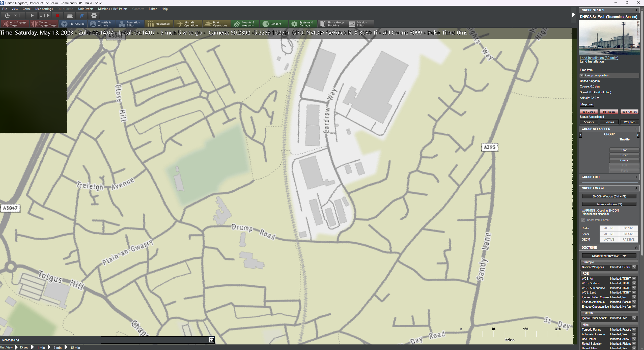Collapse the DOCTRINE section
This screenshot has height=350, width=644.
636,248
